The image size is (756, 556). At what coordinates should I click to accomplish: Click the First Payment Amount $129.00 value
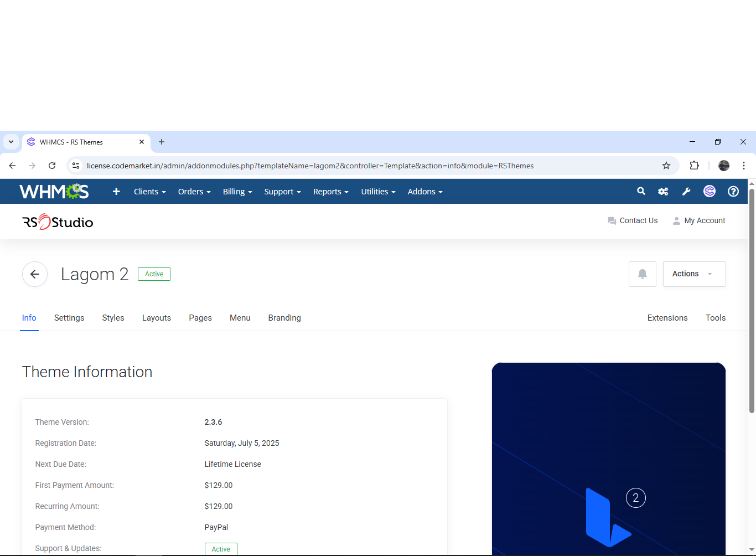click(x=218, y=485)
